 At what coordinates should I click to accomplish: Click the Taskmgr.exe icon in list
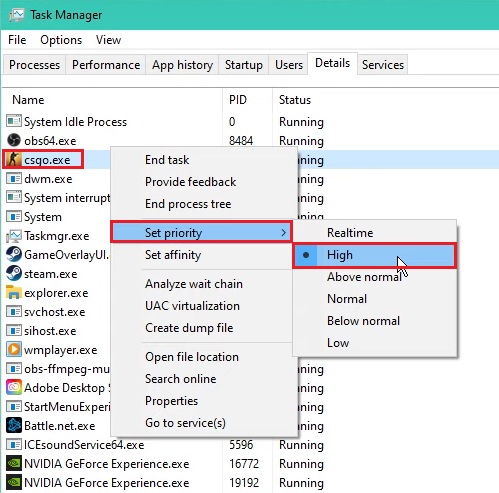pos(14,236)
